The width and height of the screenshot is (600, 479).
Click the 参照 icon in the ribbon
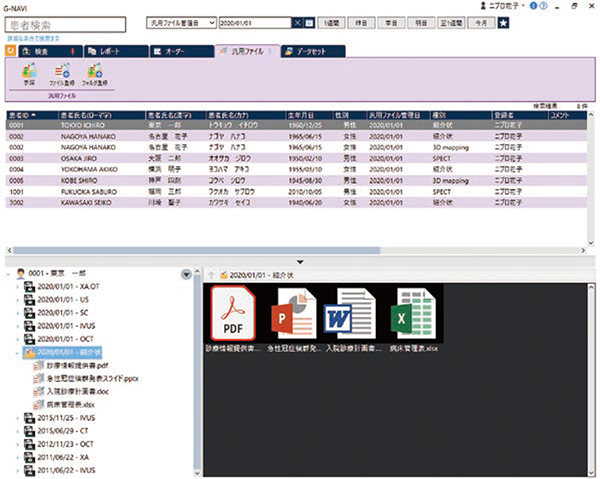pos(28,74)
